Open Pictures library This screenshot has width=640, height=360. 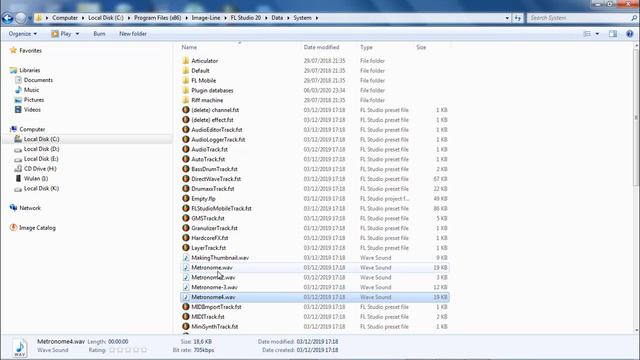click(33, 100)
